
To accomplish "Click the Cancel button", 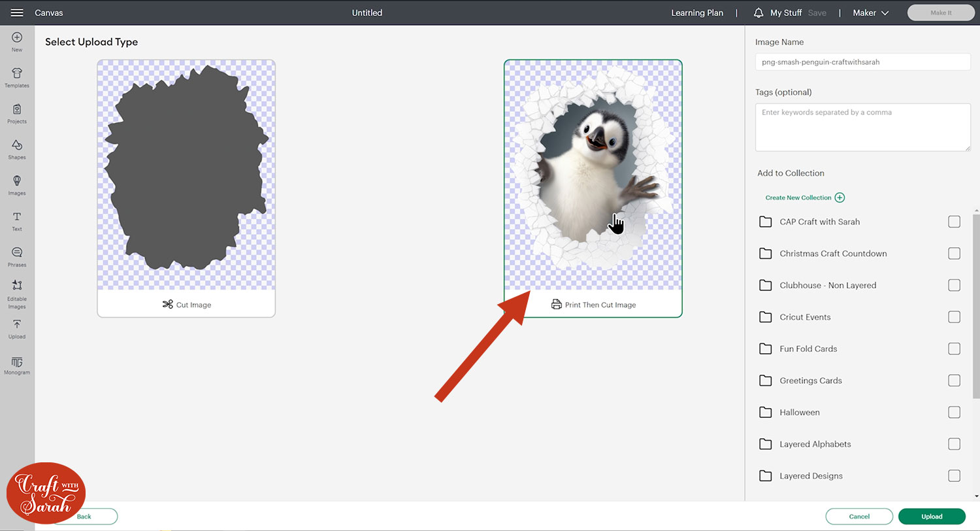I will pyautogui.click(x=859, y=517).
